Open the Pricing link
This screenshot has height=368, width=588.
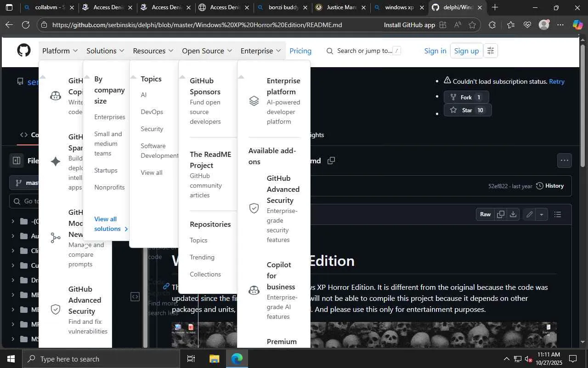tap(300, 51)
